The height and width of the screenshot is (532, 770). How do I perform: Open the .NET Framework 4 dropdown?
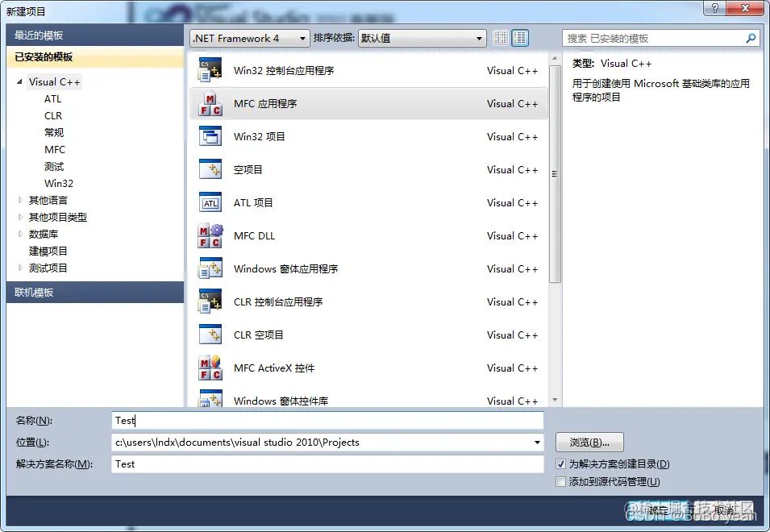pos(249,38)
